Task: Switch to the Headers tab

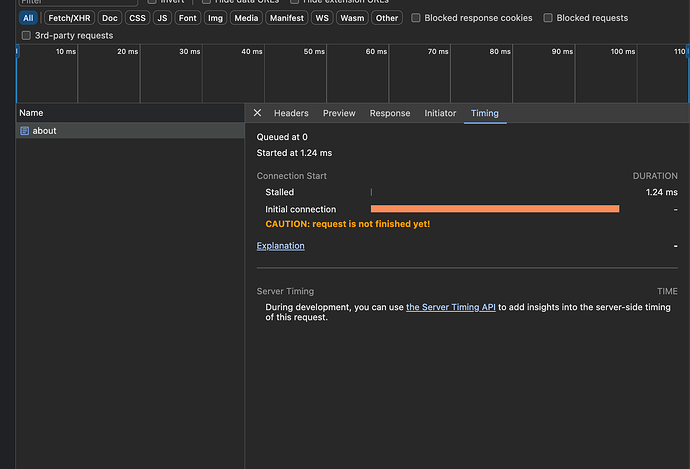Action: (x=291, y=113)
